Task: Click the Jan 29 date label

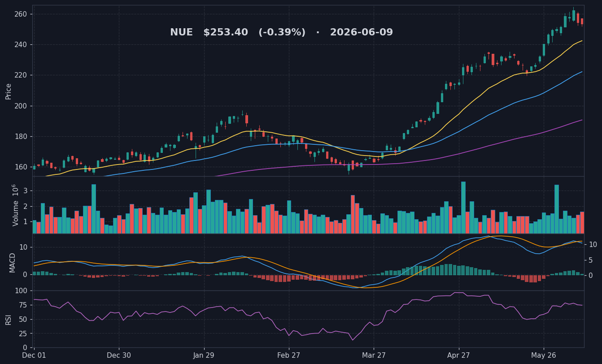Action: pos(204,355)
